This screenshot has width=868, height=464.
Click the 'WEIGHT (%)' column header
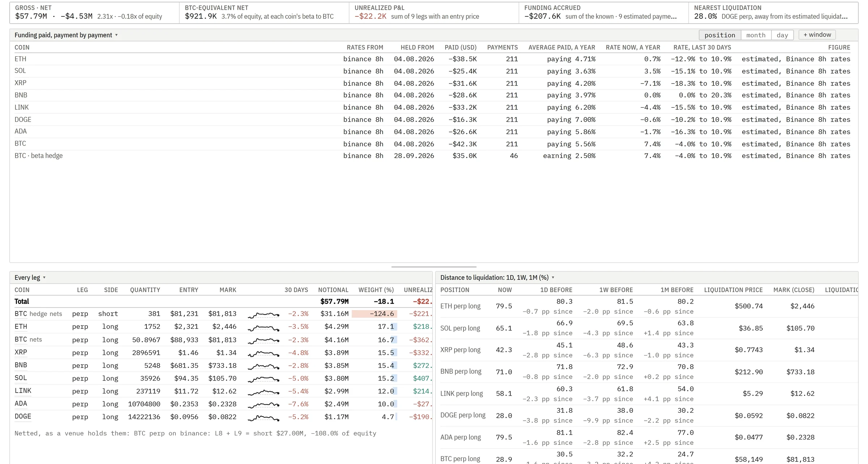pyautogui.click(x=376, y=290)
